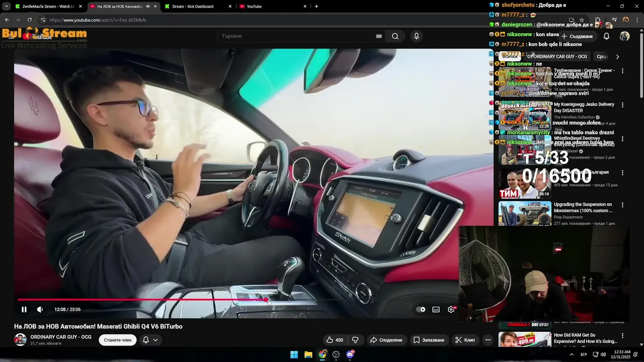Open Discord from taskbar
This screenshot has height=362, width=644.
[x=350, y=354]
